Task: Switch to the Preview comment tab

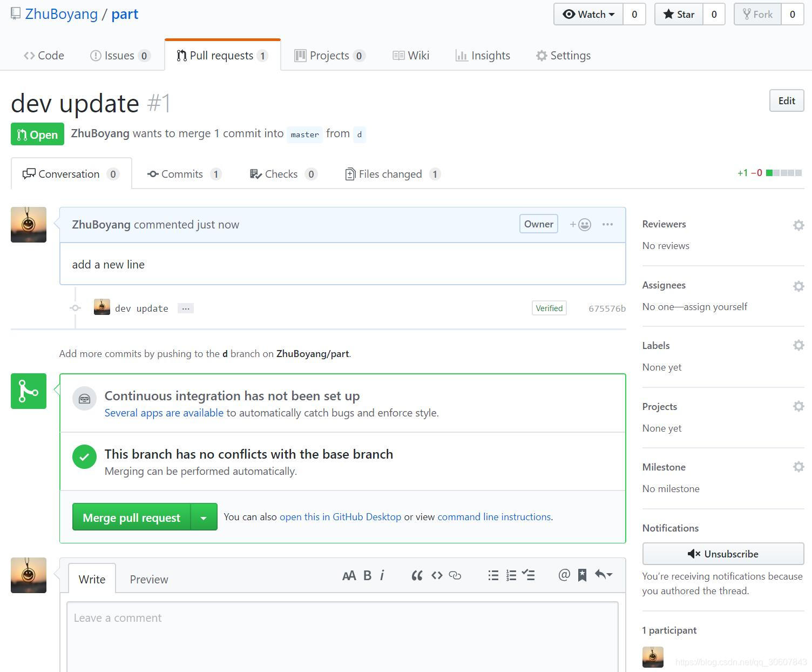Action: click(149, 580)
